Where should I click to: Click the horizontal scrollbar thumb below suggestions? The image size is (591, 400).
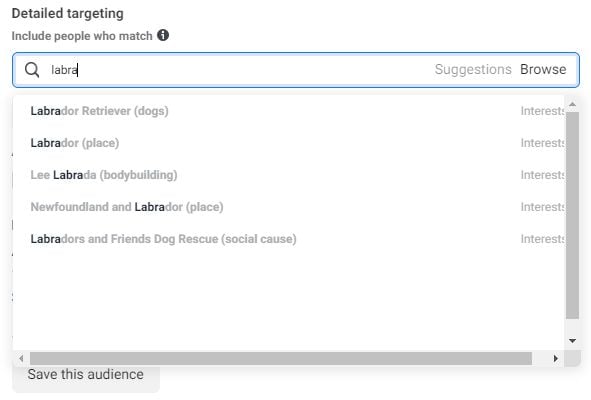pyautogui.click(x=281, y=359)
